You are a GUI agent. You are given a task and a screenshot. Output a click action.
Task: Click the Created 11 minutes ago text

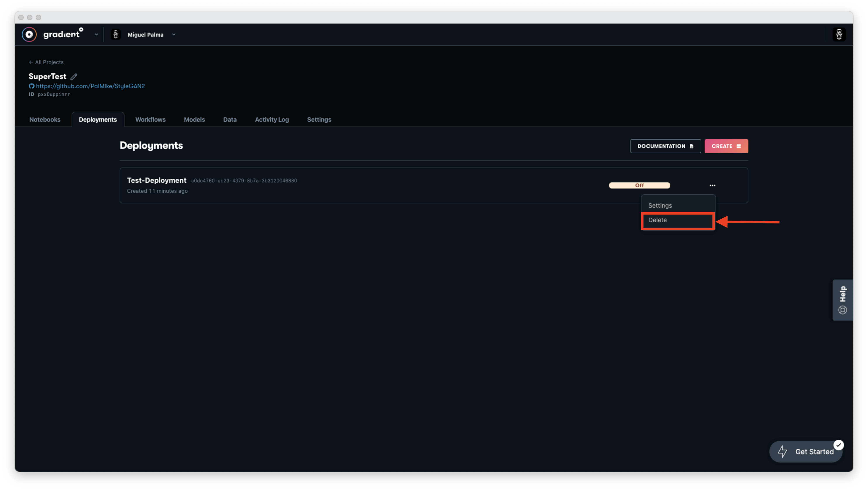coord(157,191)
